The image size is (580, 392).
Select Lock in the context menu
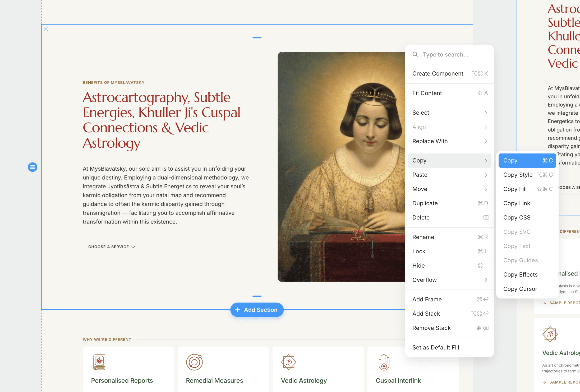[449, 251]
